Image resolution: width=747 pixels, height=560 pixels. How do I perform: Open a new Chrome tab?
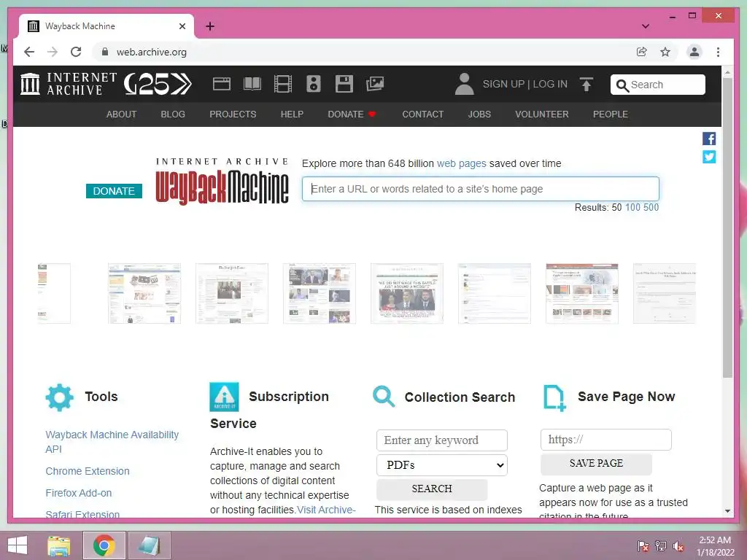tap(210, 26)
